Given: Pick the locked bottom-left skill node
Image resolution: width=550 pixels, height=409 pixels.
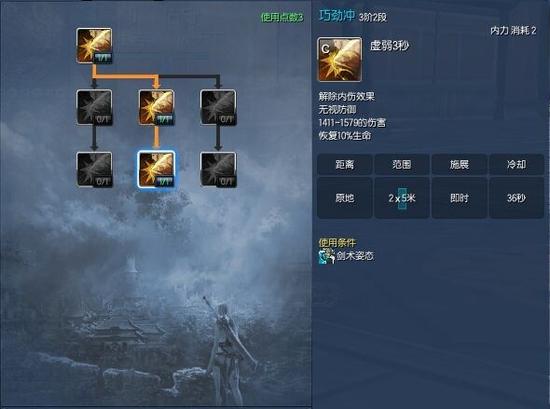Looking at the screenshot, I should point(94,169).
